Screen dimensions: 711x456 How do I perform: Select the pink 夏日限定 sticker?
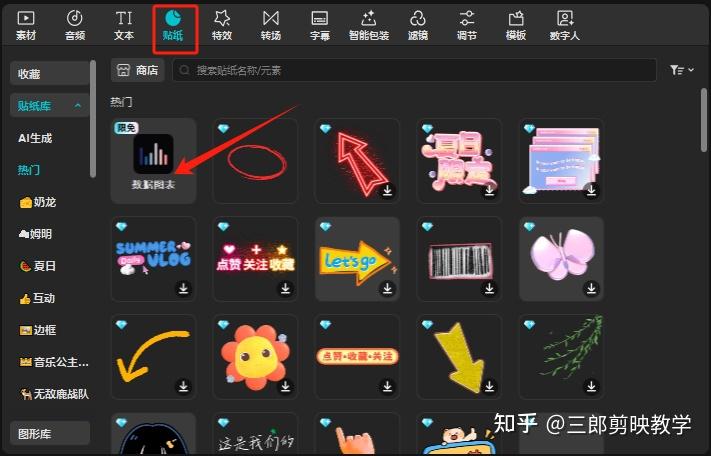(x=459, y=160)
